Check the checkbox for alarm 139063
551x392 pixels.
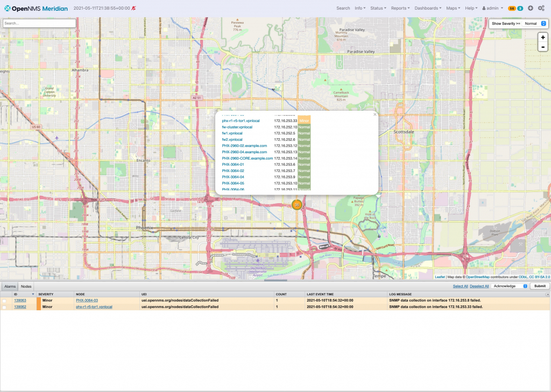[x=4, y=300]
